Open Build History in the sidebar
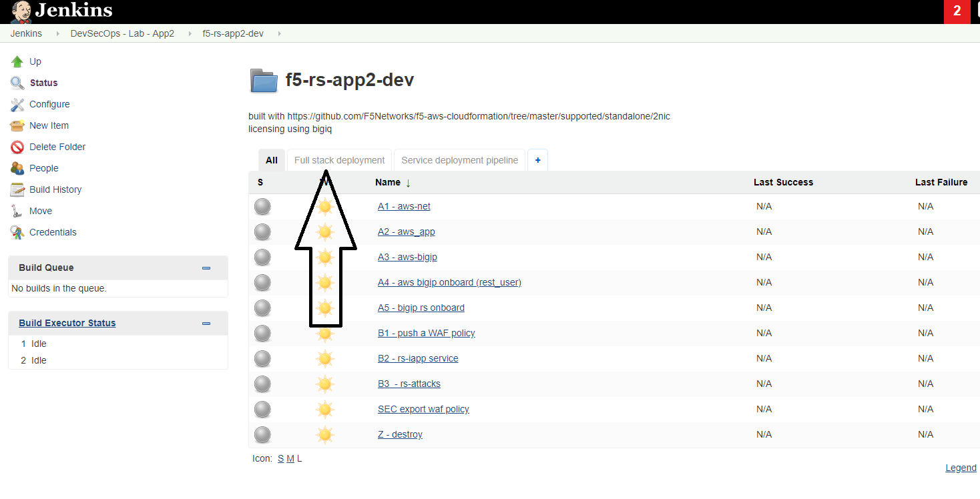The height and width of the screenshot is (499, 980). pyautogui.click(x=55, y=189)
